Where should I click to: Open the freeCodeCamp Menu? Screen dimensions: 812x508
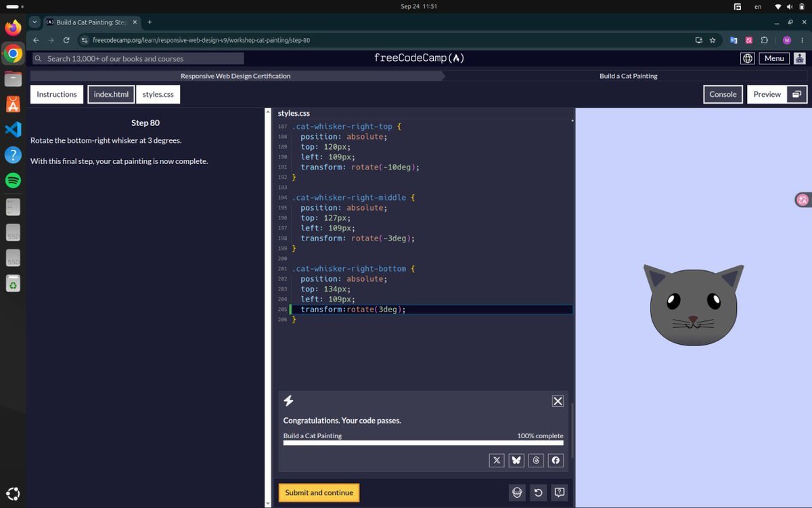[x=774, y=58]
